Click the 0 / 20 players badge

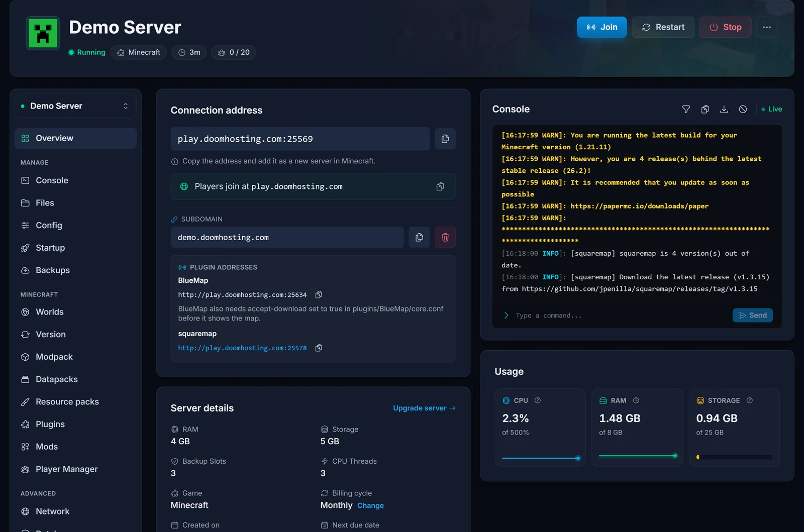[234, 52]
